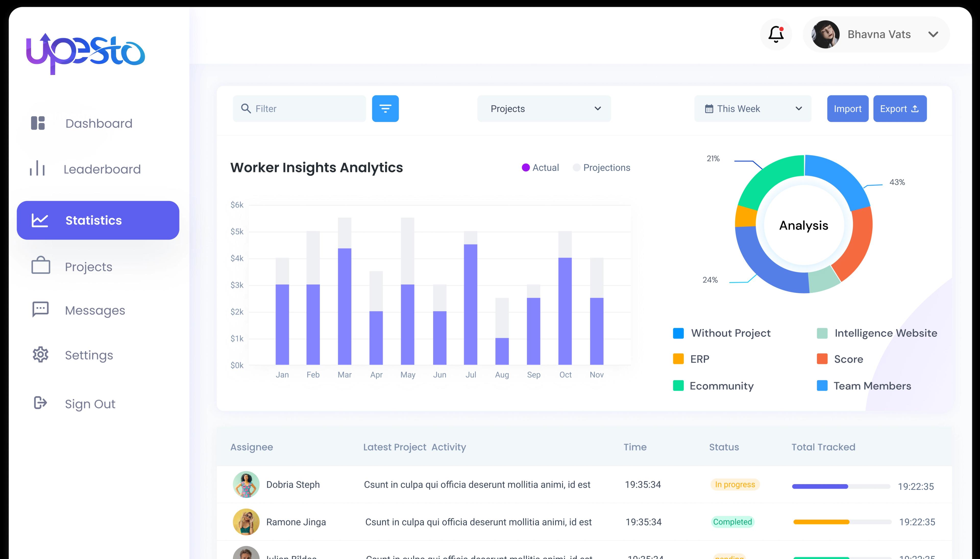Open Messages in the sidebar

pos(95,310)
